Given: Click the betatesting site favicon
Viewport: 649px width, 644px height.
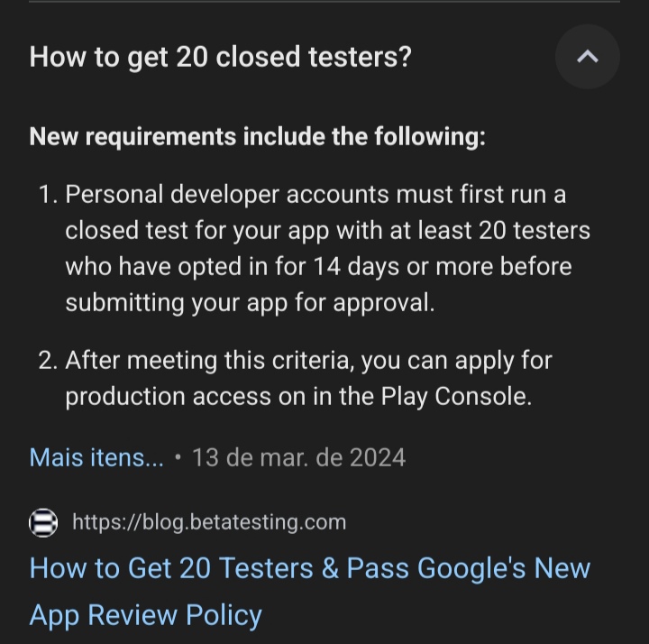Looking at the screenshot, I should click(x=43, y=522).
